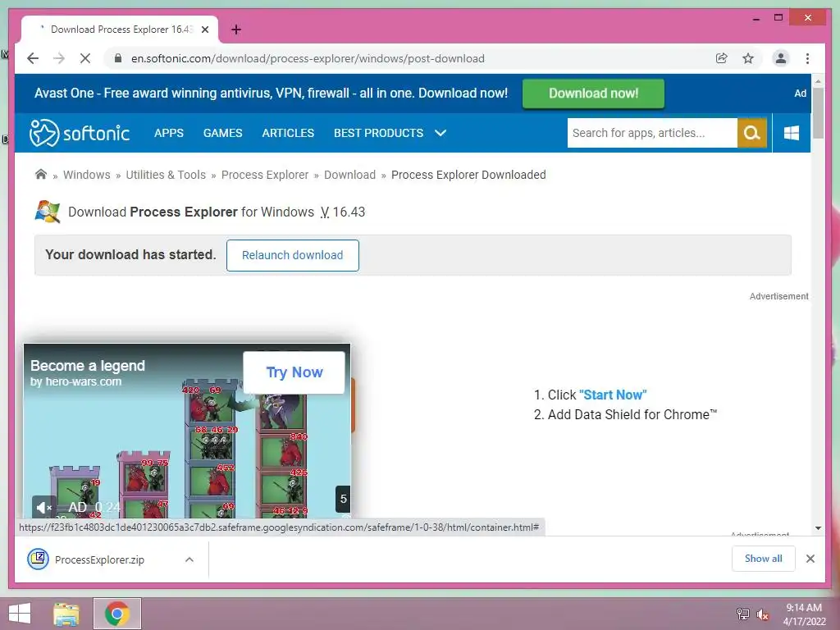The width and height of the screenshot is (840, 630).
Task: Follow the Windows breadcrumb link
Action: tap(87, 175)
